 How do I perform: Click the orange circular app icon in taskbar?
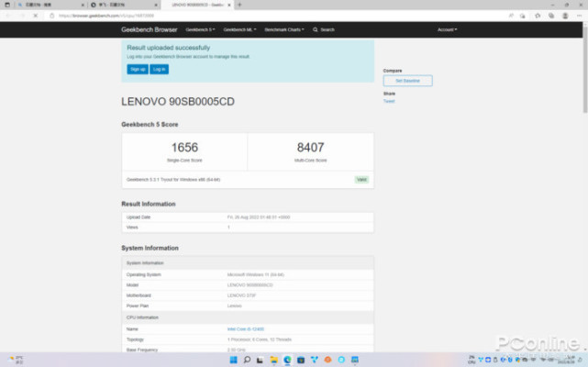click(x=327, y=360)
